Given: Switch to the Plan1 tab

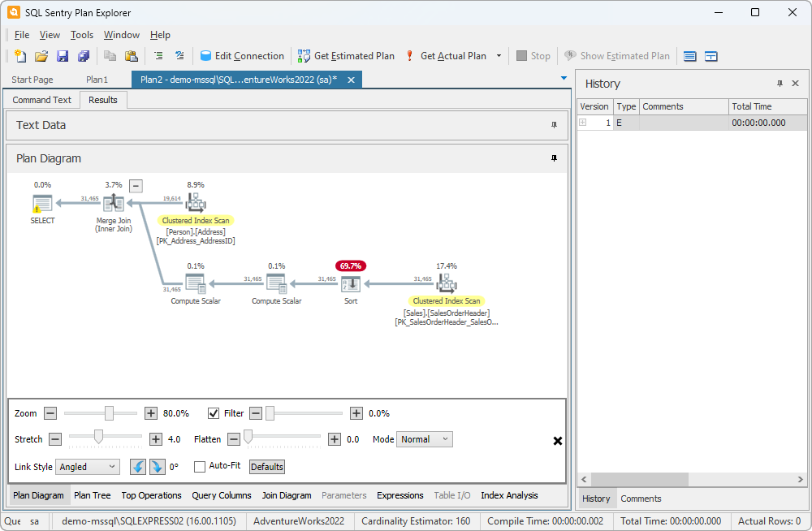Looking at the screenshot, I should tap(97, 80).
